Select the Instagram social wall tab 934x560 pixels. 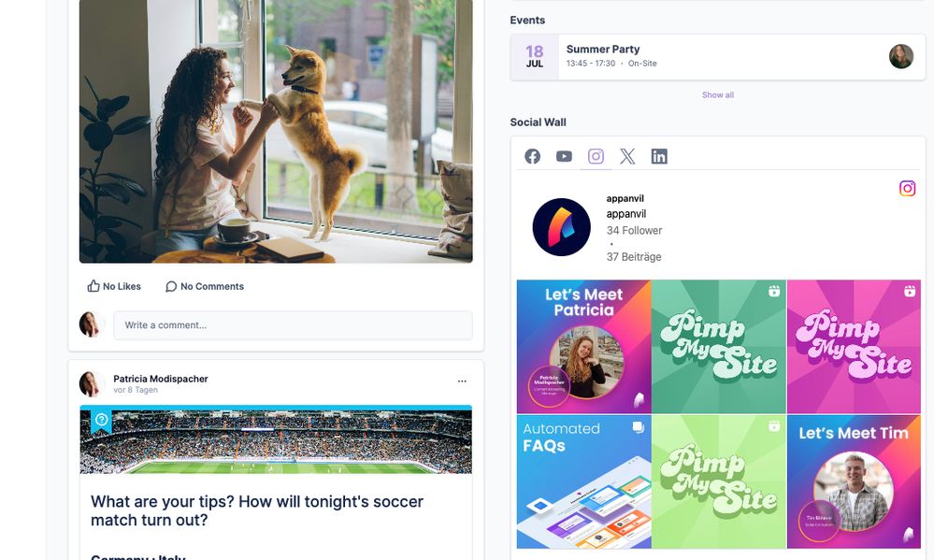coord(596,156)
